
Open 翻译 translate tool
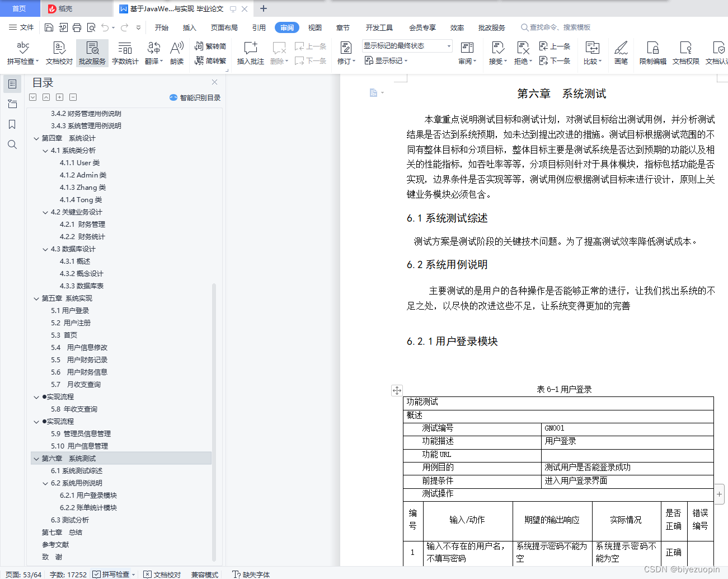point(153,53)
